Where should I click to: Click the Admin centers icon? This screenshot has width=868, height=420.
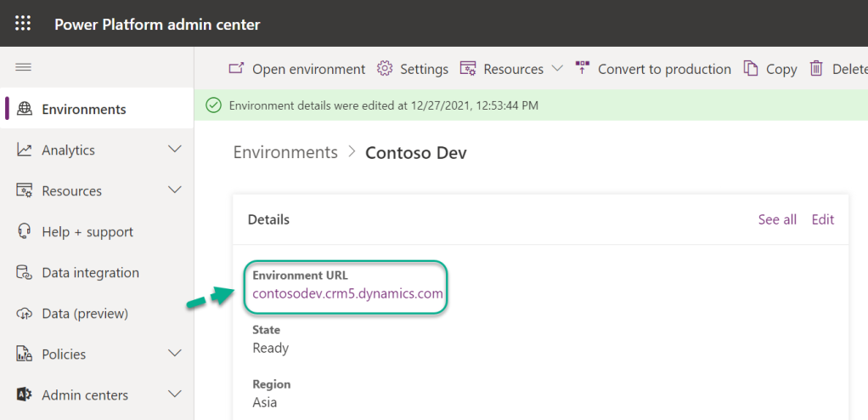[25, 395]
